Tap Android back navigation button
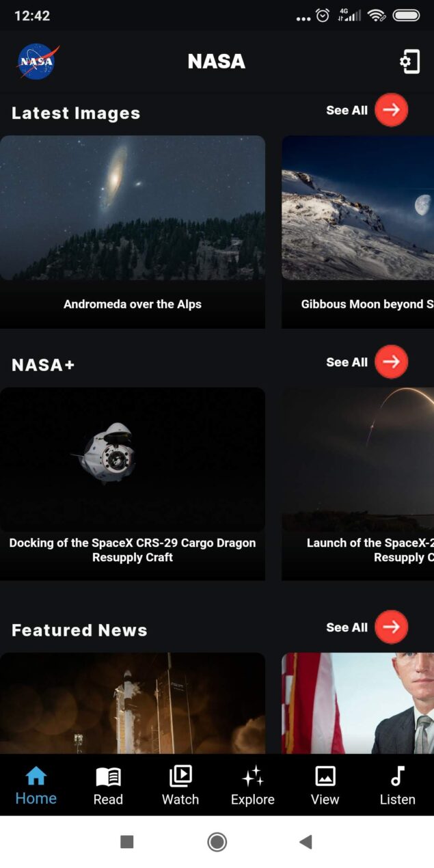434x868 pixels. tap(306, 842)
